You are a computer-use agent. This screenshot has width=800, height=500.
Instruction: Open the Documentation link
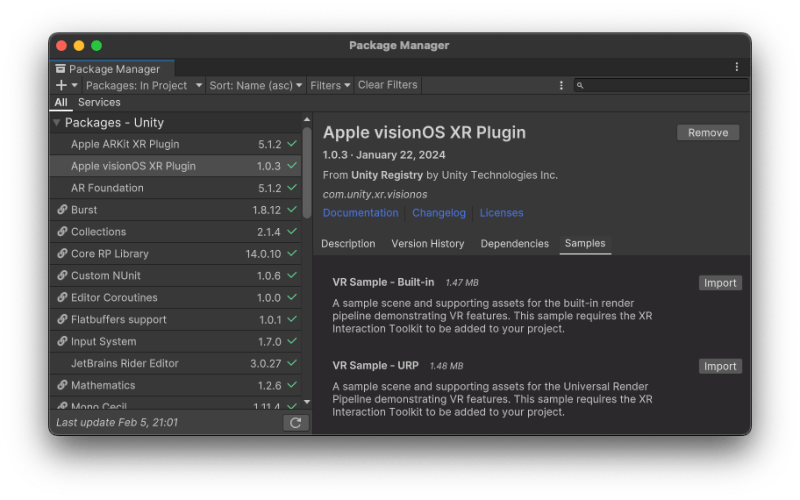click(360, 213)
